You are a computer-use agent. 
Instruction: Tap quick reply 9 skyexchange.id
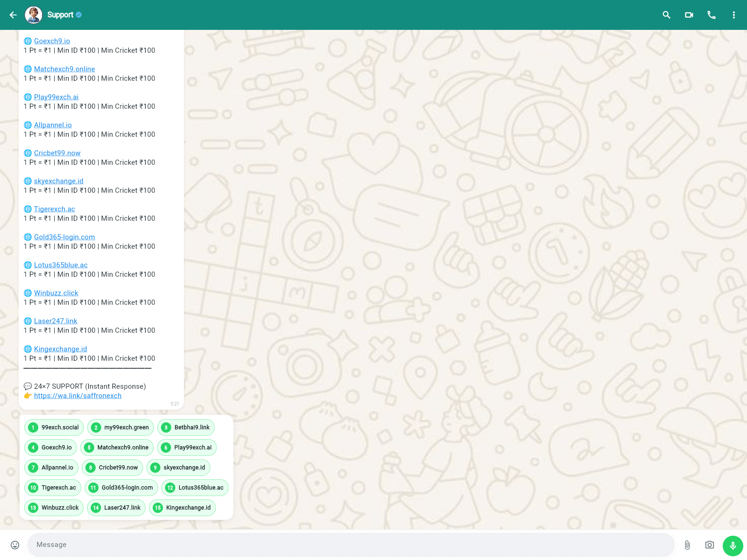coord(178,468)
